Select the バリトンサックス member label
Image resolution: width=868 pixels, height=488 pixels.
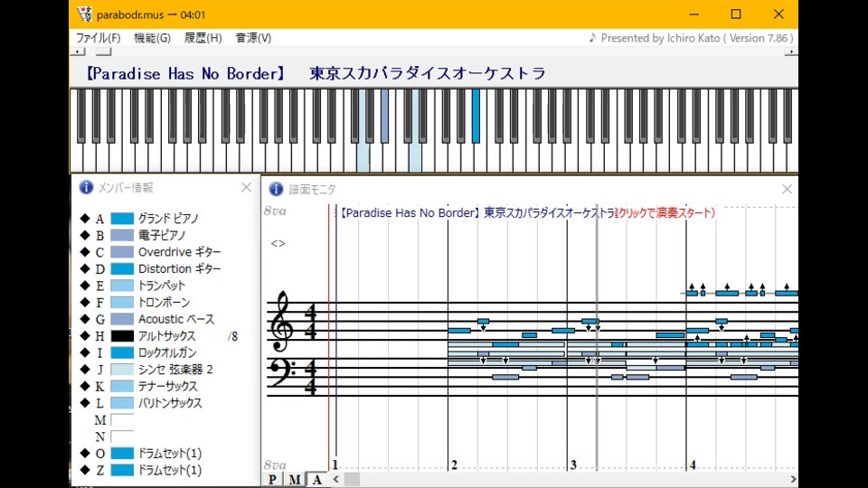pyautogui.click(x=170, y=403)
